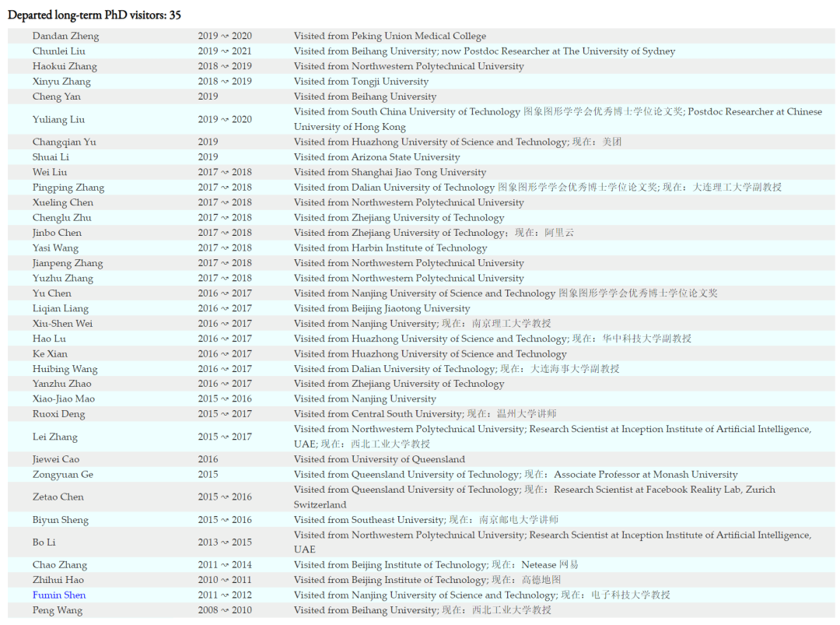Click Visited from Beijing Jiaotong University

coord(382,308)
